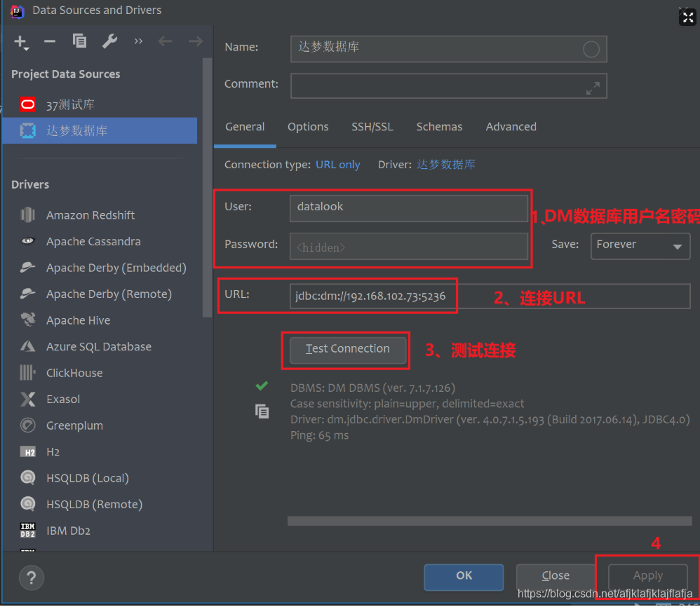Viewport: 700px width, 607px height.
Task: Click the User field containing datalook
Action: (x=408, y=208)
